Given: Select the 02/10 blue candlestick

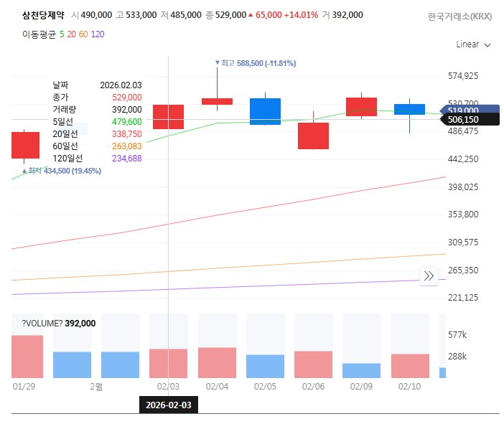Looking at the screenshot, I should coord(409,110).
